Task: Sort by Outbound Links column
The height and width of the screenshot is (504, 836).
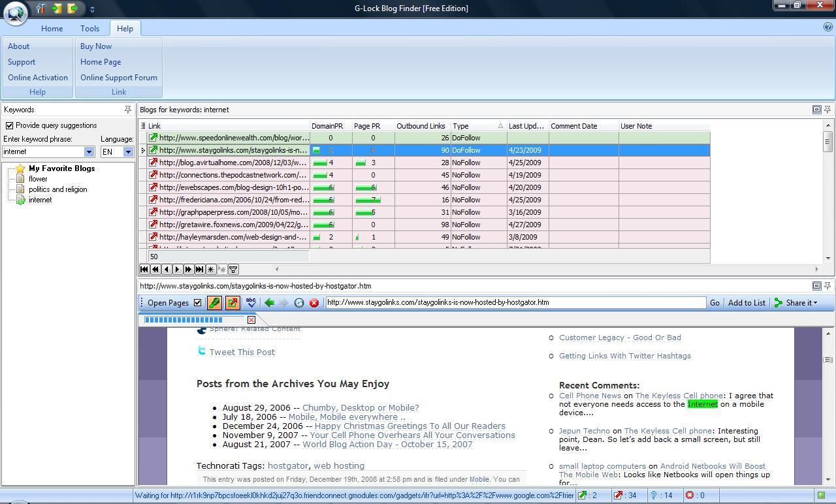Action: point(422,126)
